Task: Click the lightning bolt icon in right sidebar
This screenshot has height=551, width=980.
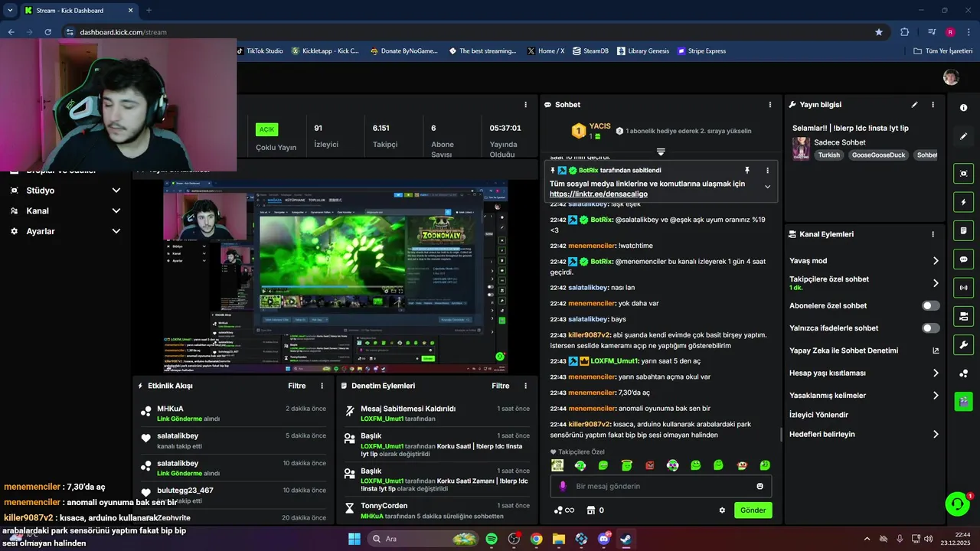Action: (x=964, y=202)
